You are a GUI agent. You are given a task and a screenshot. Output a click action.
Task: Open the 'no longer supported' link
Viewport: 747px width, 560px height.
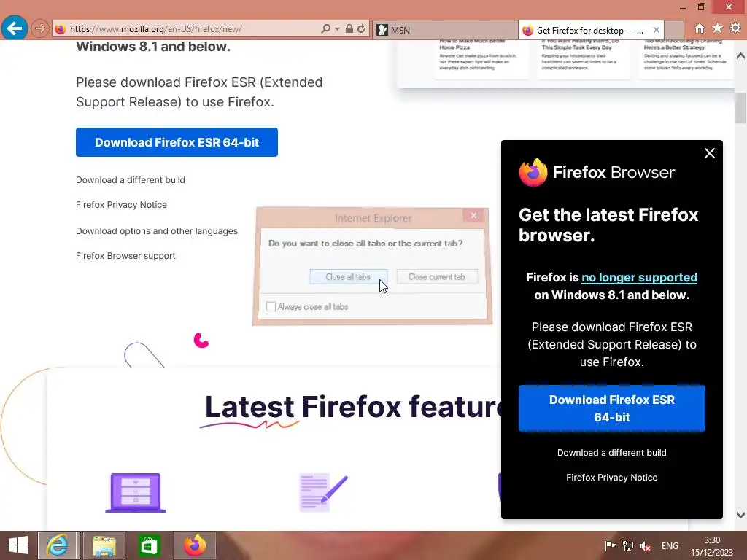[639, 278]
